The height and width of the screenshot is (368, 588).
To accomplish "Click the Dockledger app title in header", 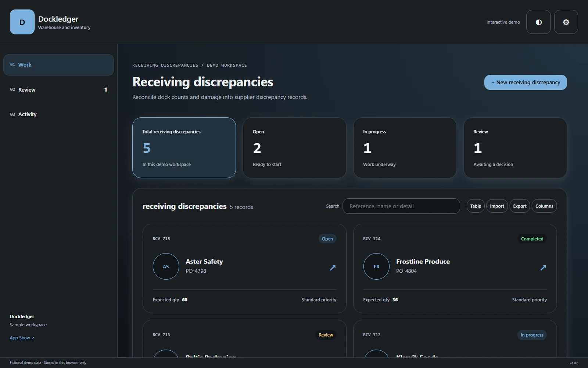I will point(58,19).
